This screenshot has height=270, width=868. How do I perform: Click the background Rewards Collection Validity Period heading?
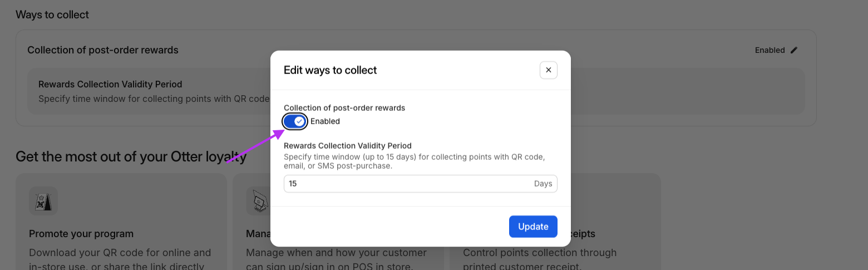110,85
